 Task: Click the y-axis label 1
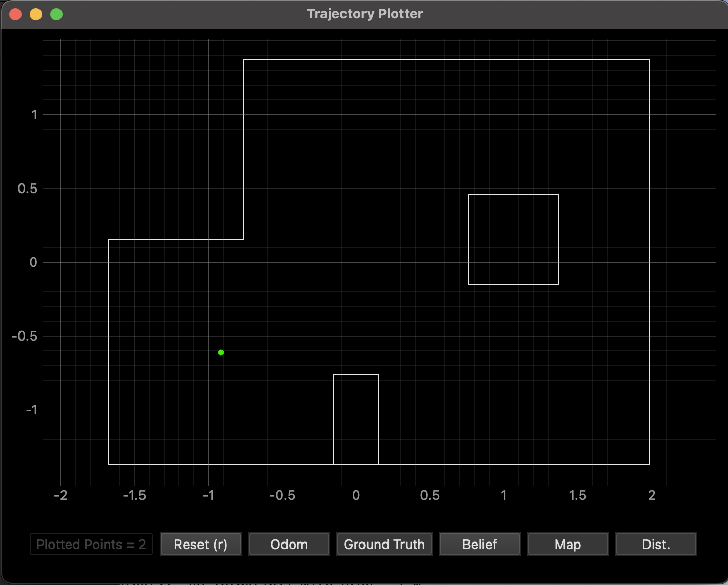tap(34, 115)
